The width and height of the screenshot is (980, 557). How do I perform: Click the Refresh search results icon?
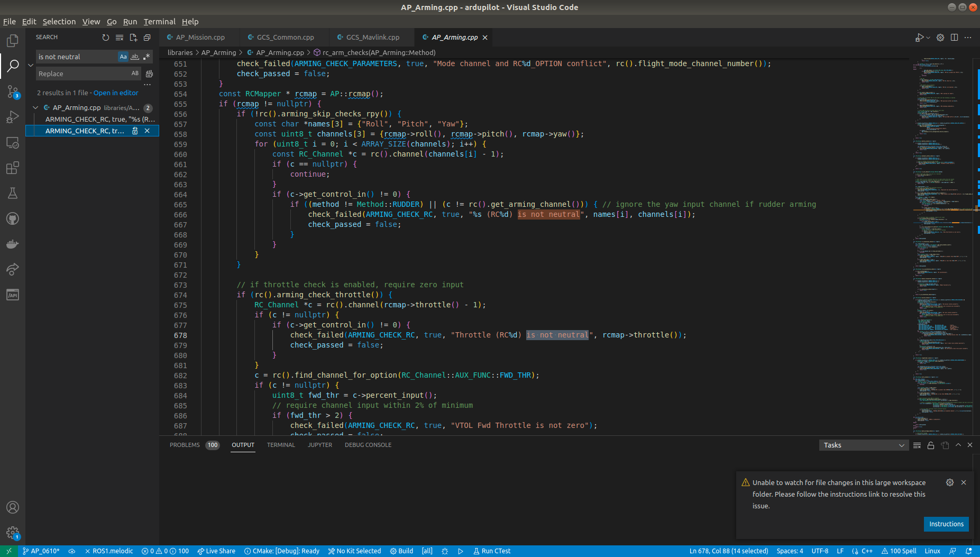(x=106, y=37)
